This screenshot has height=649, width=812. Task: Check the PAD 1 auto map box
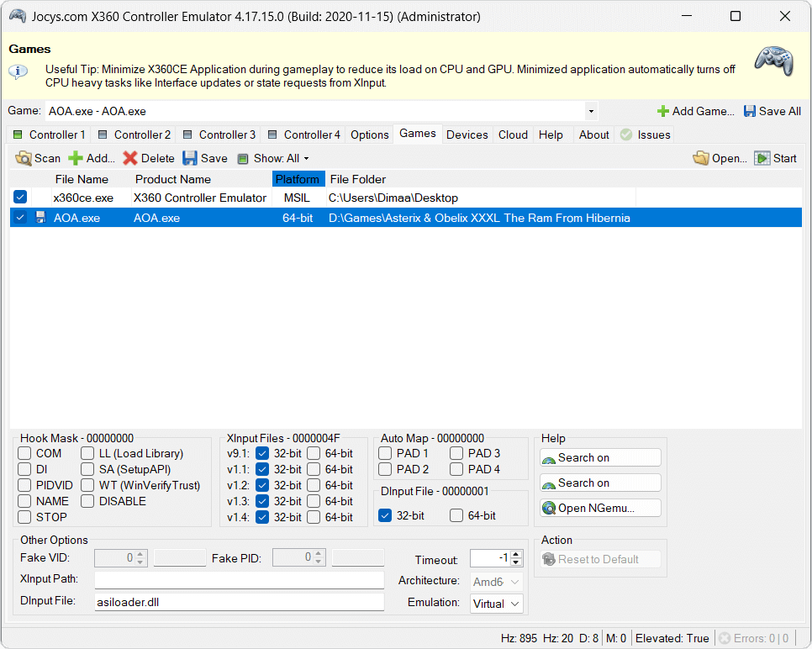[x=385, y=453]
